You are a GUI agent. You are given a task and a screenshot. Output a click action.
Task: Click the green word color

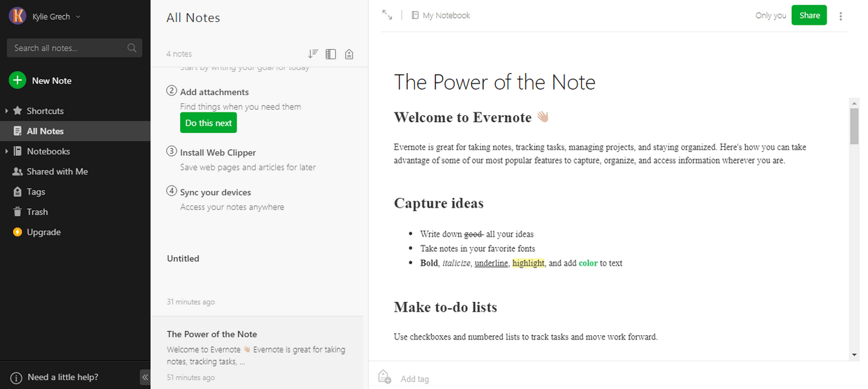pyautogui.click(x=588, y=263)
